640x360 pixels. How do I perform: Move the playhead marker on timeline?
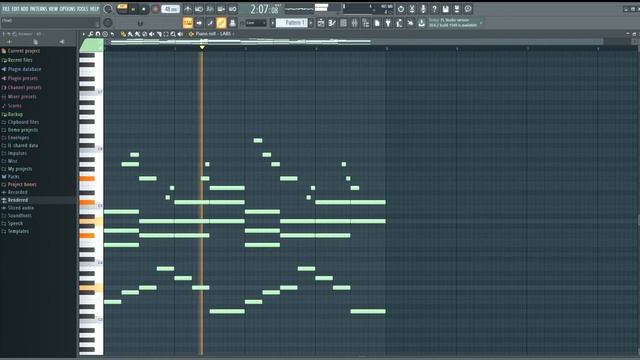(x=202, y=47)
